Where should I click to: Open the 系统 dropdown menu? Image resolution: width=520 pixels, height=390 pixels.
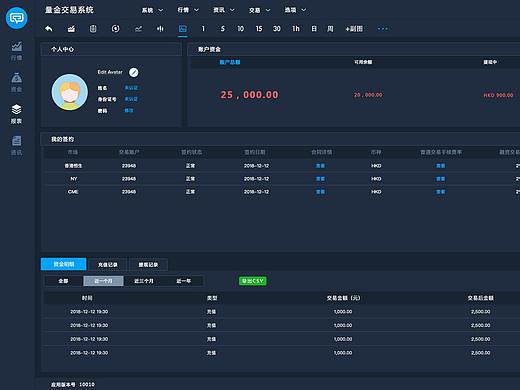[x=152, y=10]
